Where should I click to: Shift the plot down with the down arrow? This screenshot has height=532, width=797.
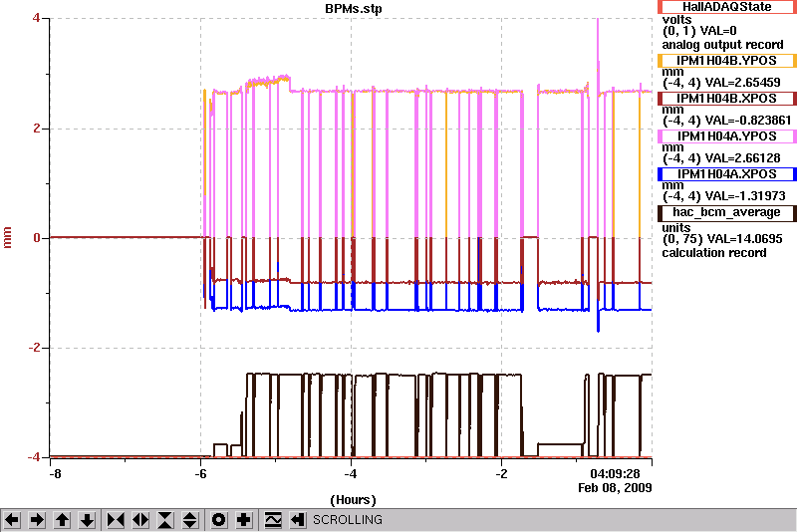[87, 520]
